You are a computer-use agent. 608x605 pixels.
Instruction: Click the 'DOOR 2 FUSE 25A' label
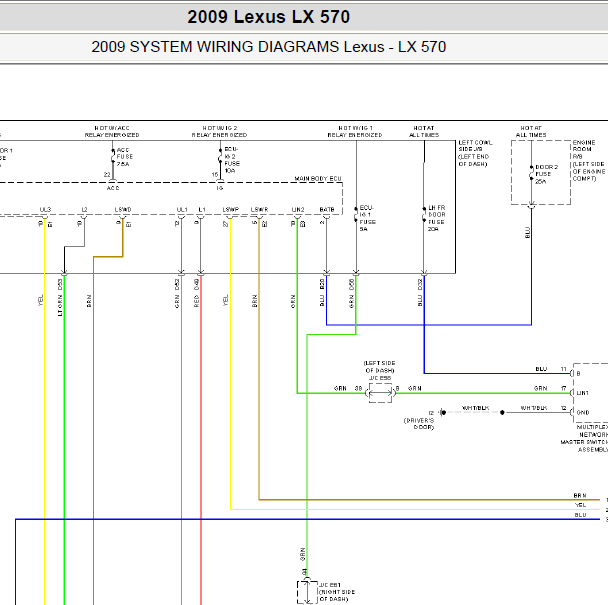[x=546, y=174]
